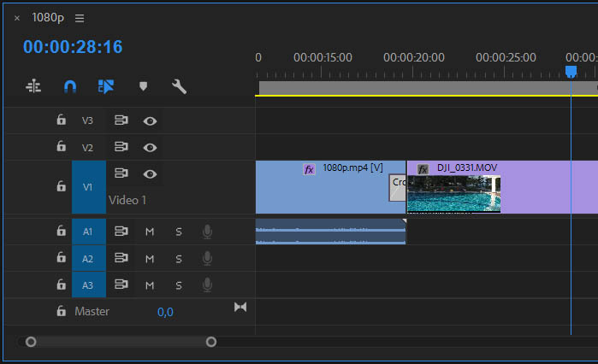The width and height of the screenshot is (598, 364).
Task: Toggle V1 track targeting
Action: pos(88,187)
